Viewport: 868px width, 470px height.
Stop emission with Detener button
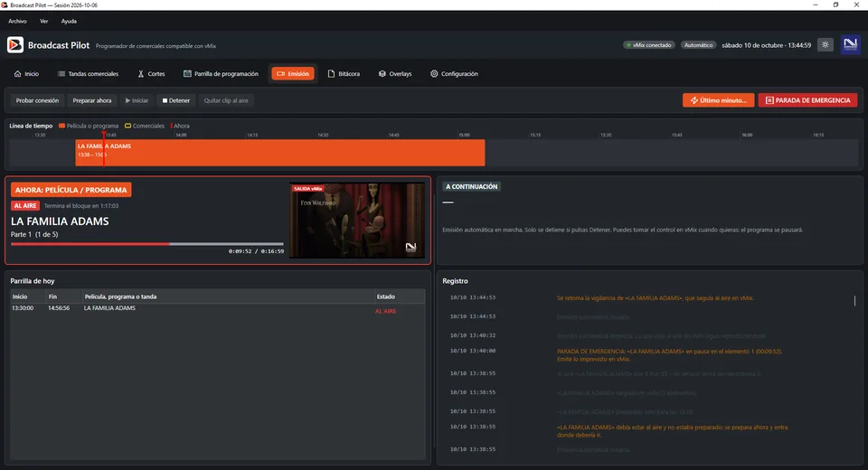(x=176, y=100)
